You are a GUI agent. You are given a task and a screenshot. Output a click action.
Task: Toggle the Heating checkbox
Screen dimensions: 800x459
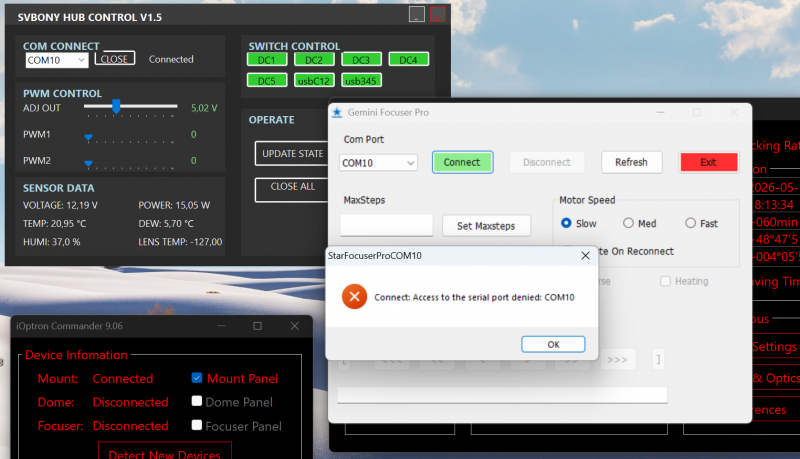[x=665, y=281]
